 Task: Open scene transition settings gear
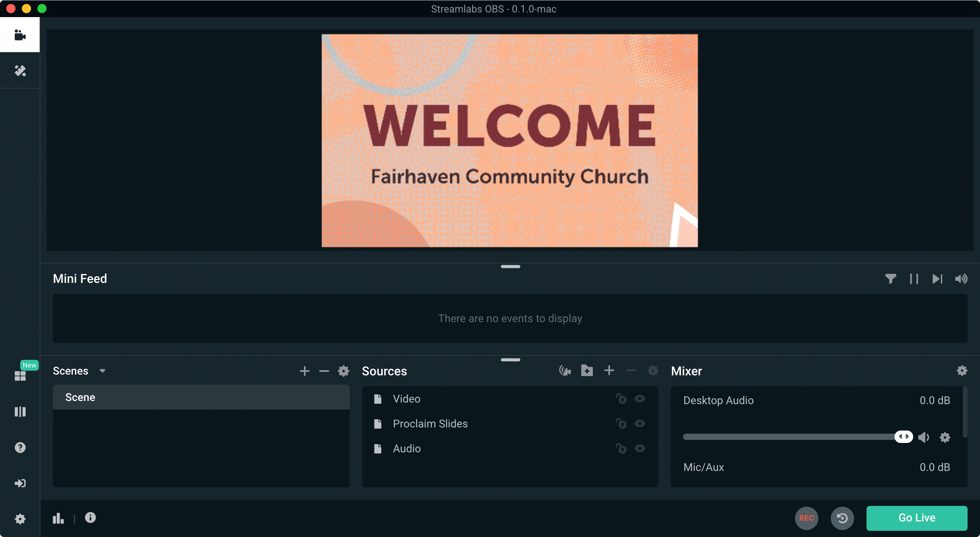344,371
